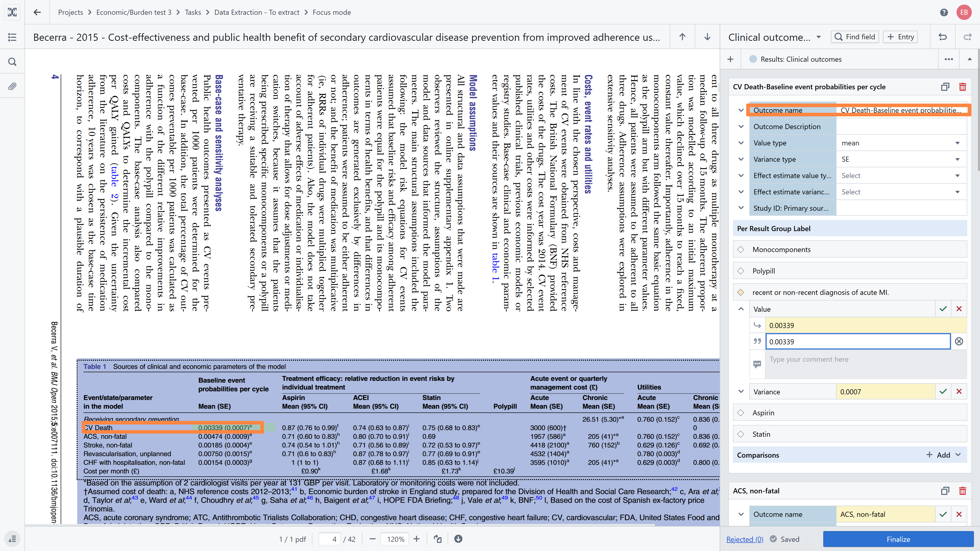Toggle the Statin group diamond
The width and height of the screenshot is (980, 551).
click(x=741, y=434)
